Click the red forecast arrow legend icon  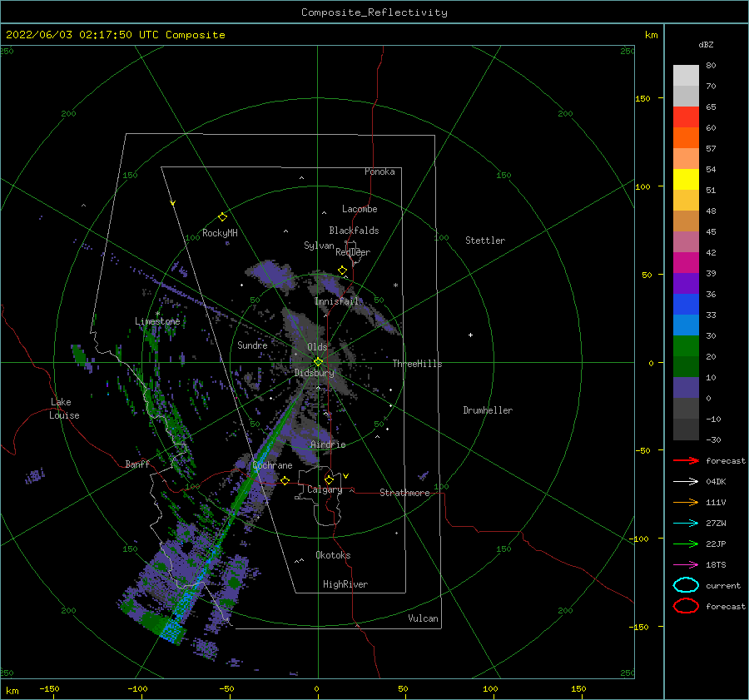tap(686, 460)
